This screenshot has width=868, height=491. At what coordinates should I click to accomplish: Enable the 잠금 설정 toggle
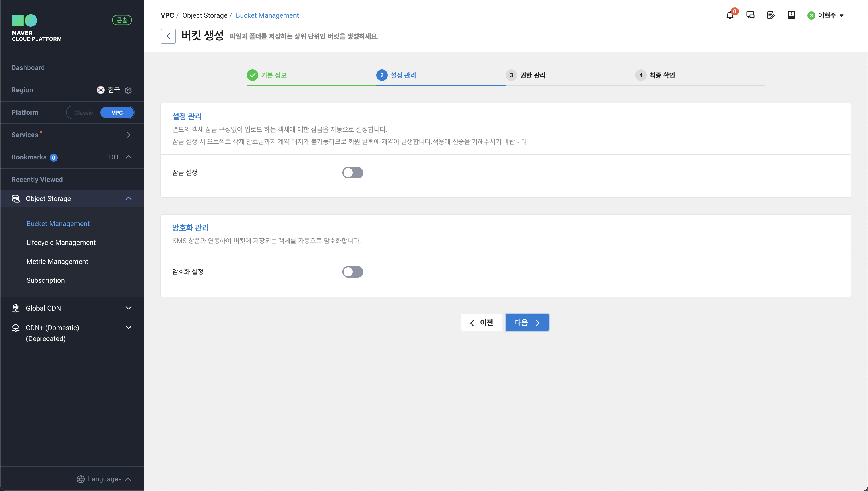pyautogui.click(x=352, y=172)
